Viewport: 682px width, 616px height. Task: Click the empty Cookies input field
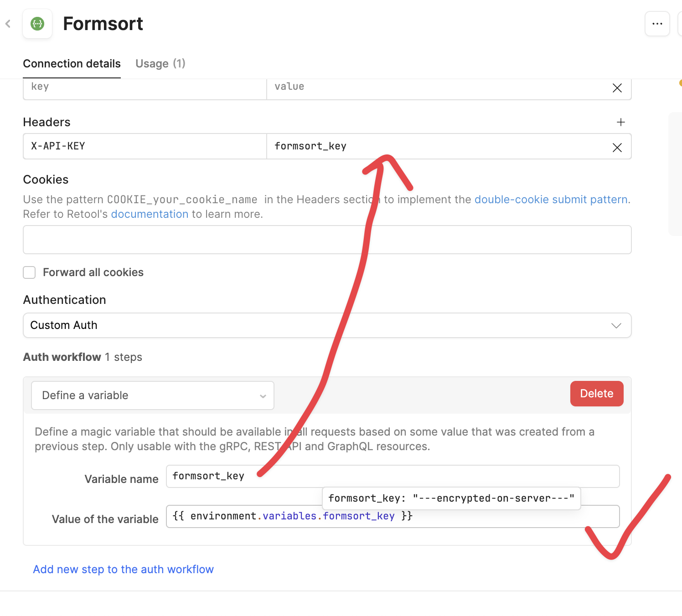pos(327,240)
